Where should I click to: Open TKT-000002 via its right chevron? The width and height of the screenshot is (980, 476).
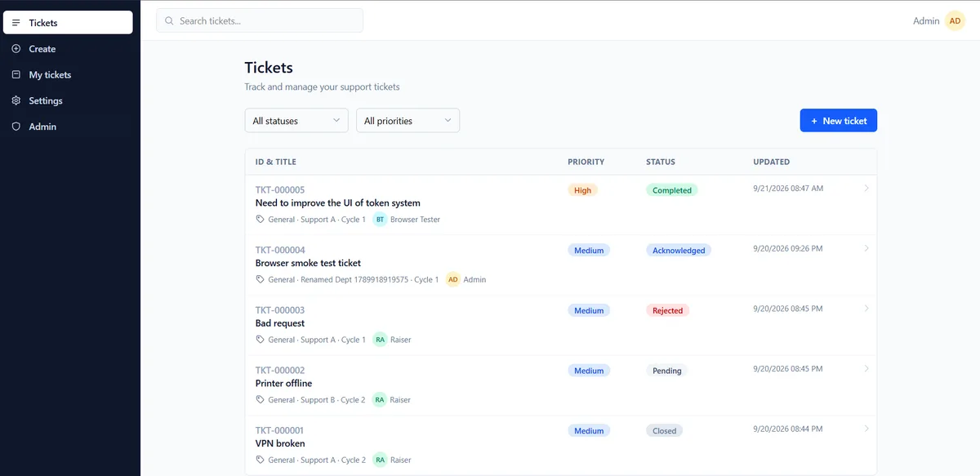pyautogui.click(x=866, y=368)
